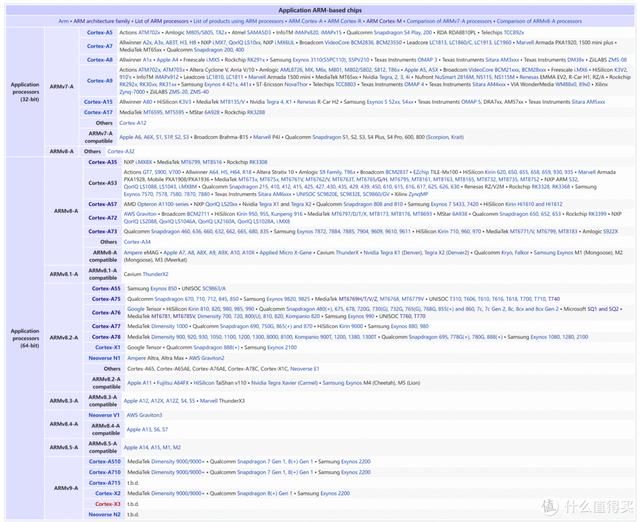Viewport: 640px width, 522px height.
Task: Open the Cortex-A72 row heading link
Action: 102,218
